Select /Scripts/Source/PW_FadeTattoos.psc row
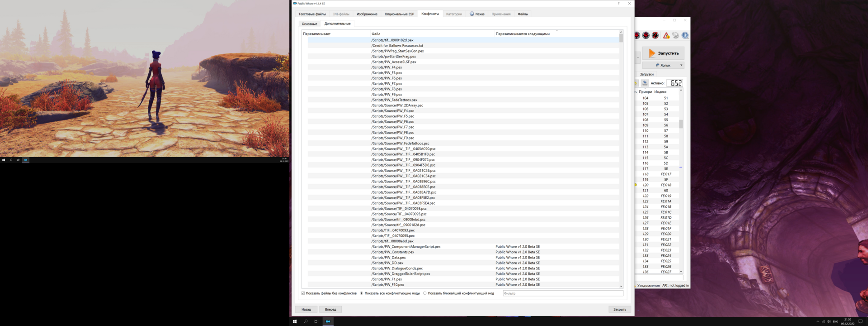 [463, 143]
